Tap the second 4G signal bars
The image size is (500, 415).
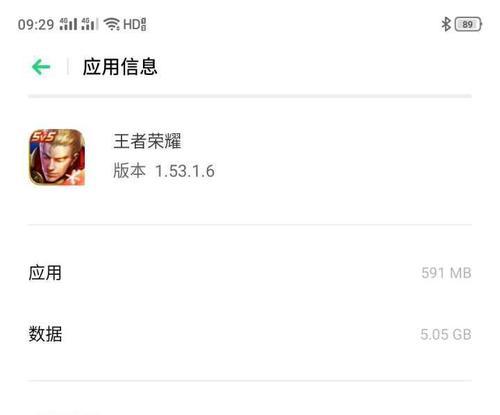point(90,24)
